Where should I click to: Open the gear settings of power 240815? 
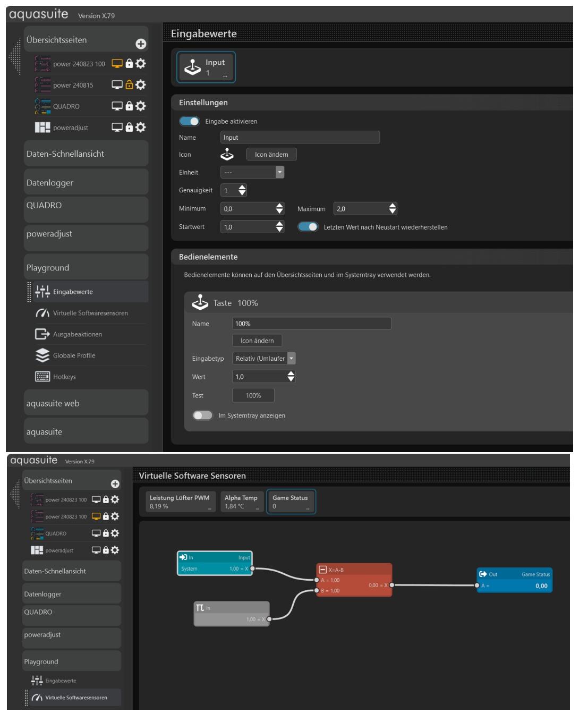coord(141,84)
